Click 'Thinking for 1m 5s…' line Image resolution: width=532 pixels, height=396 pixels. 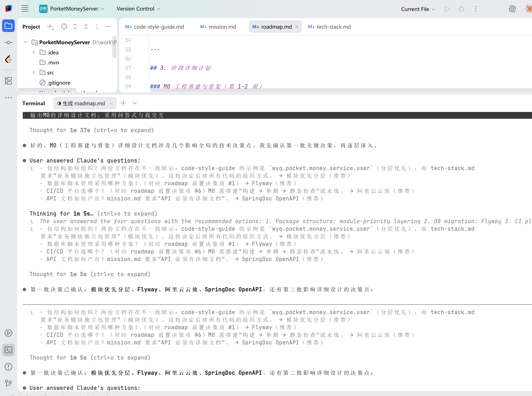[94, 214]
